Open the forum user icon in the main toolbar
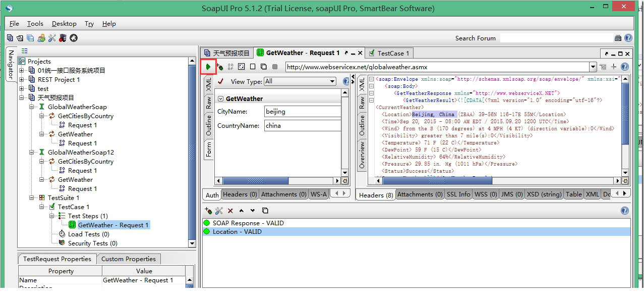Image resolution: width=644 pixels, height=299 pixels. pos(41,38)
